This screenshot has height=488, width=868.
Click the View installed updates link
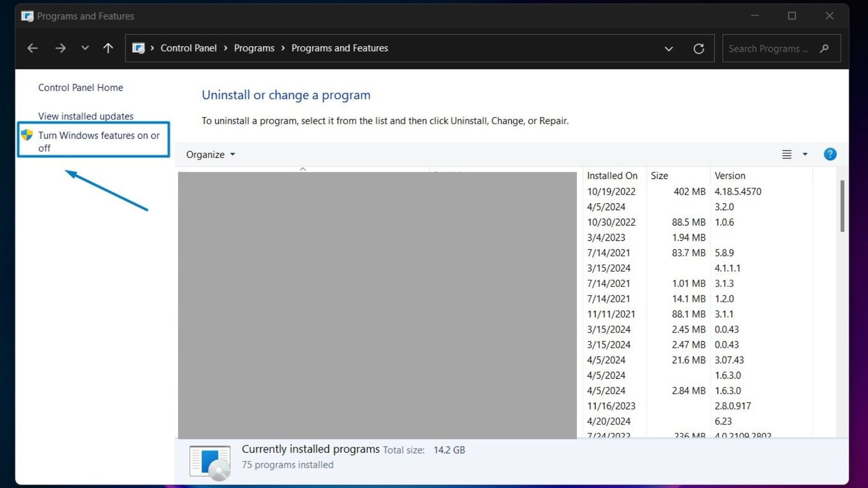tap(85, 116)
